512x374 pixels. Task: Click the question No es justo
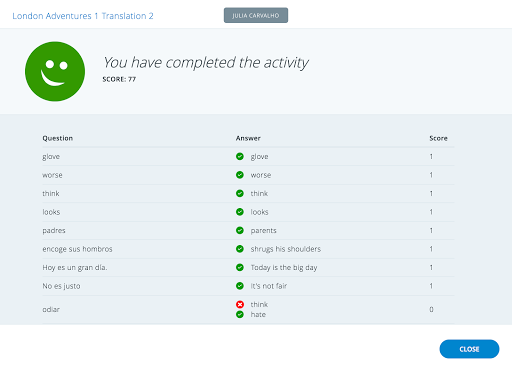pos(61,286)
